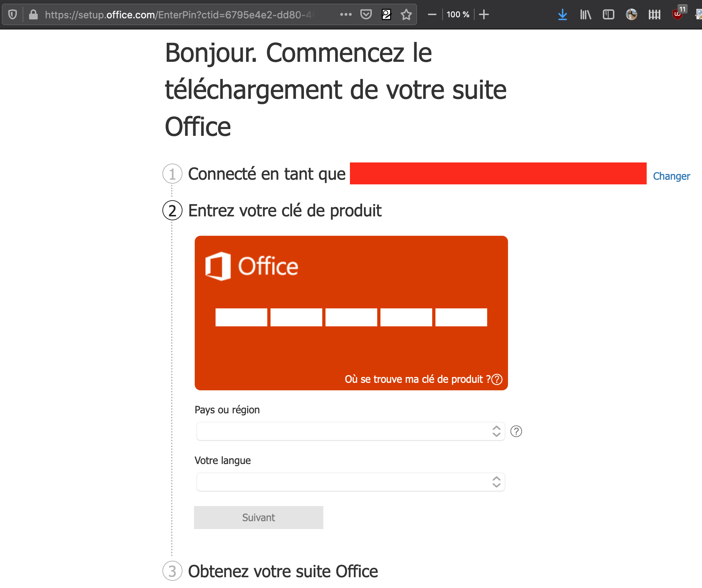Open the site security padlock info

coord(33,15)
